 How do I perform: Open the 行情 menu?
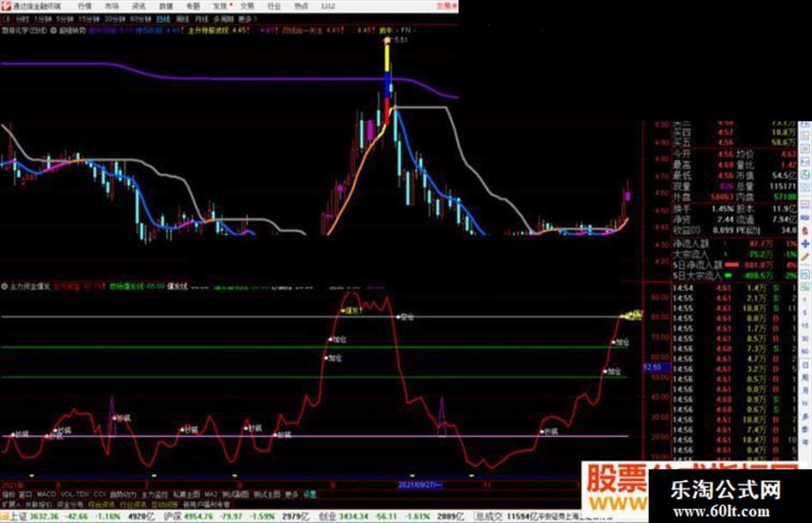[x=85, y=6]
